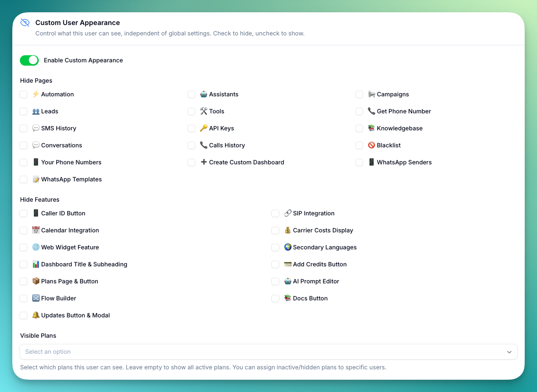Click the Carrier Costs money bag icon
The image size is (537, 392).
click(x=288, y=230)
